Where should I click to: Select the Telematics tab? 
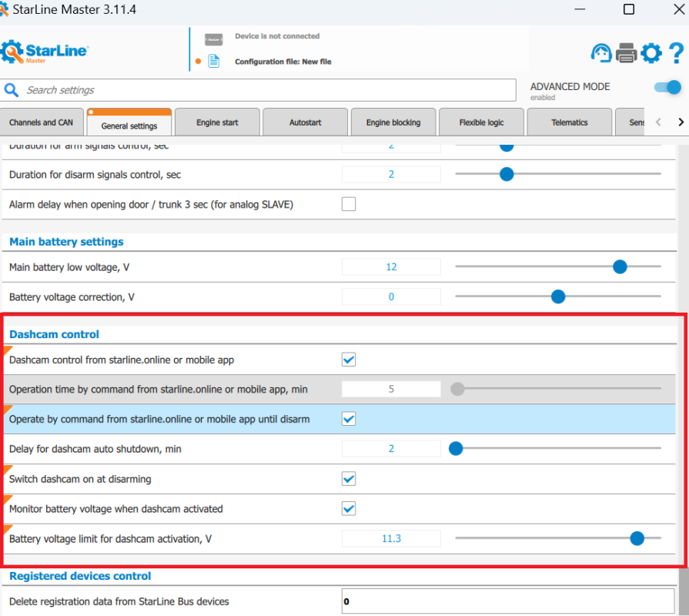pyautogui.click(x=569, y=122)
